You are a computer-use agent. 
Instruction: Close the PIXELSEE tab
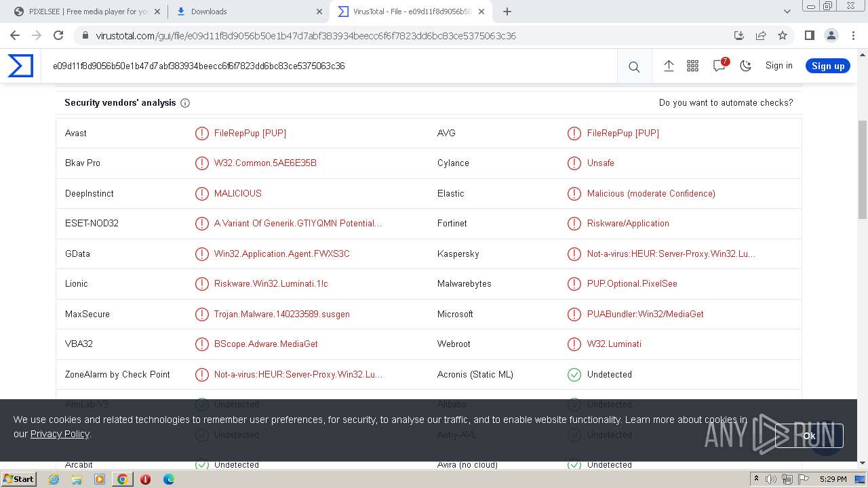tap(158, 12)
